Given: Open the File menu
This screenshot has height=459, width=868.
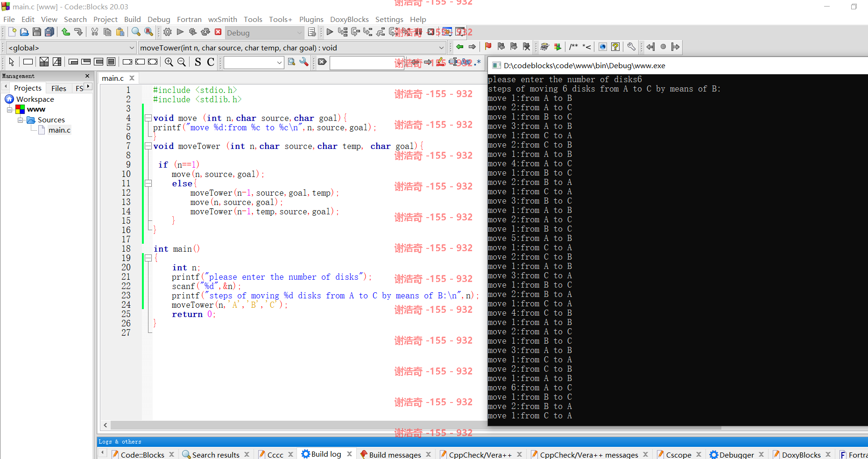Looking at the screenshot, I should pyautogui.click(x=9, y=19).
